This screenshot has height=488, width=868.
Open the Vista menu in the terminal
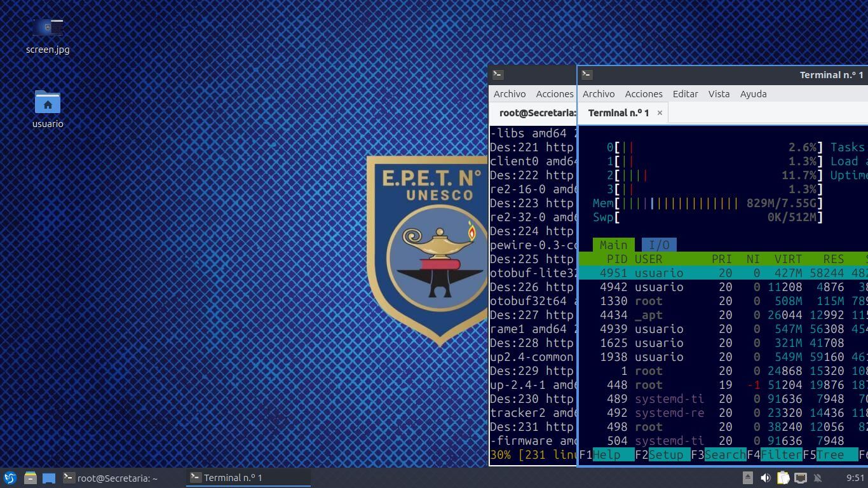[x=719, y=93]
